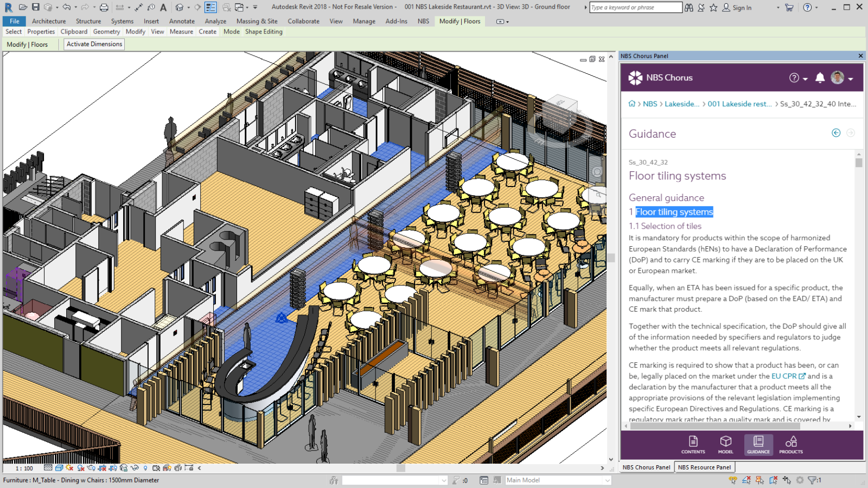Click the Sun Path toggle icon

click(69, 467)
